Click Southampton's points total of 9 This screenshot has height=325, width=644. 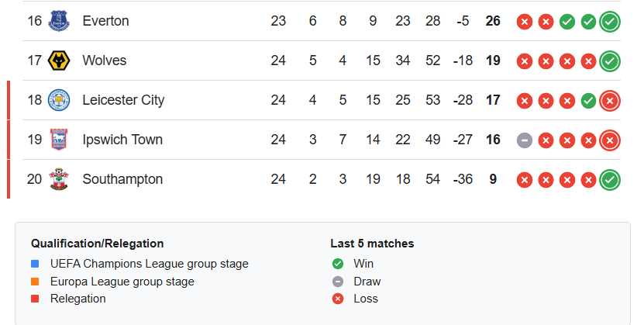click(493, 179)
